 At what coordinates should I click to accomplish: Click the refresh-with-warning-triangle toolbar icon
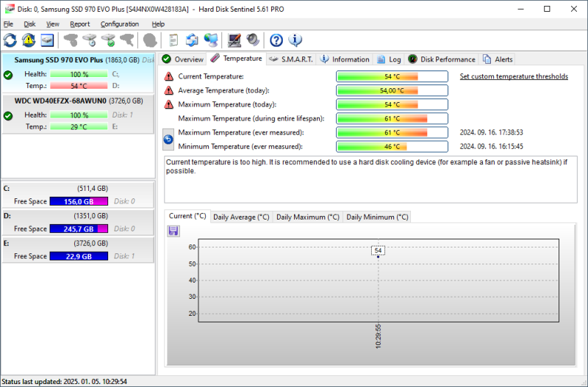[x=29, y=40]
